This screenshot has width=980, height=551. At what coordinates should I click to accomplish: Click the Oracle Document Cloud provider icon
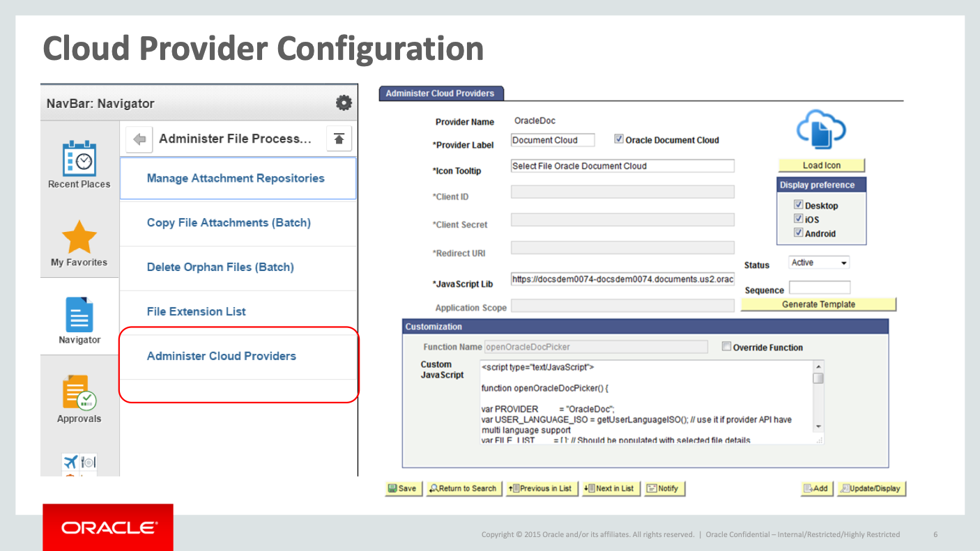[821, 129]
